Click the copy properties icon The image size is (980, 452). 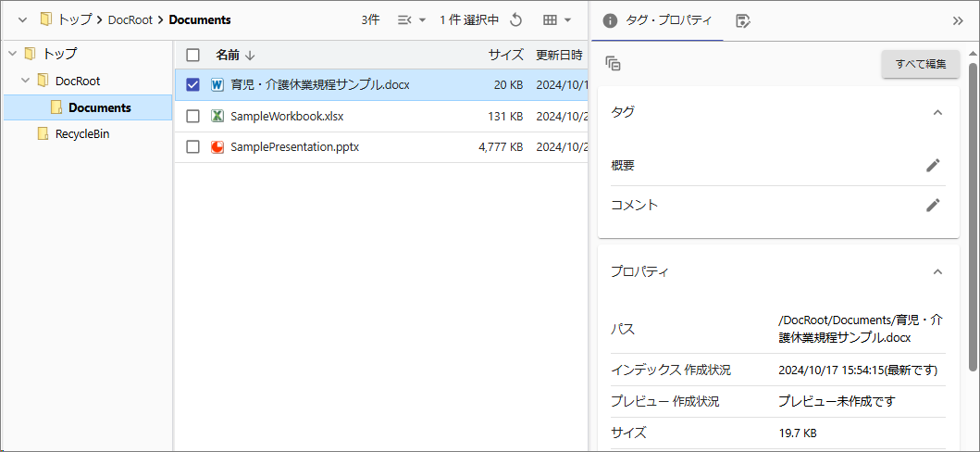tap(613, 64)
